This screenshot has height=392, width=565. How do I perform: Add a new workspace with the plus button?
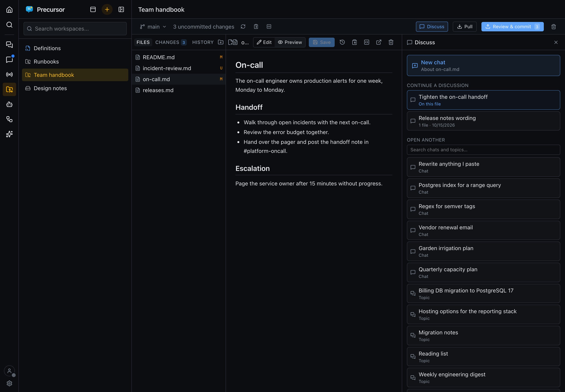[x=107, y=10]
